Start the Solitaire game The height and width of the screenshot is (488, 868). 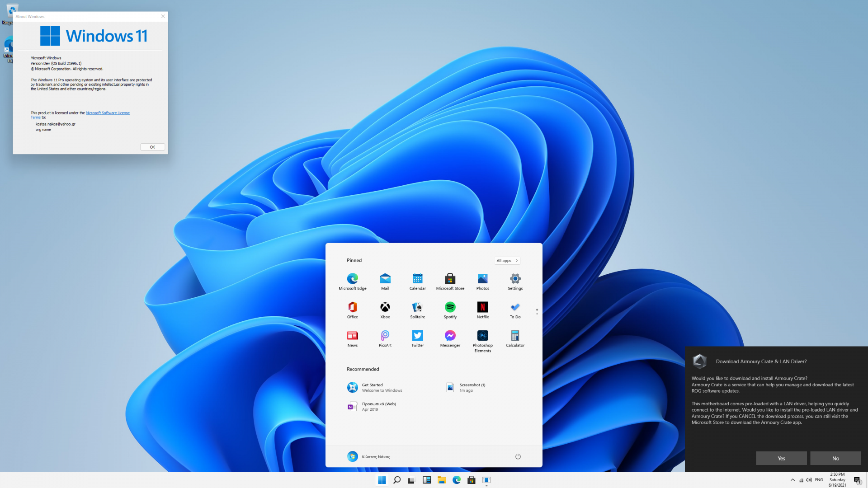(418, 310)
